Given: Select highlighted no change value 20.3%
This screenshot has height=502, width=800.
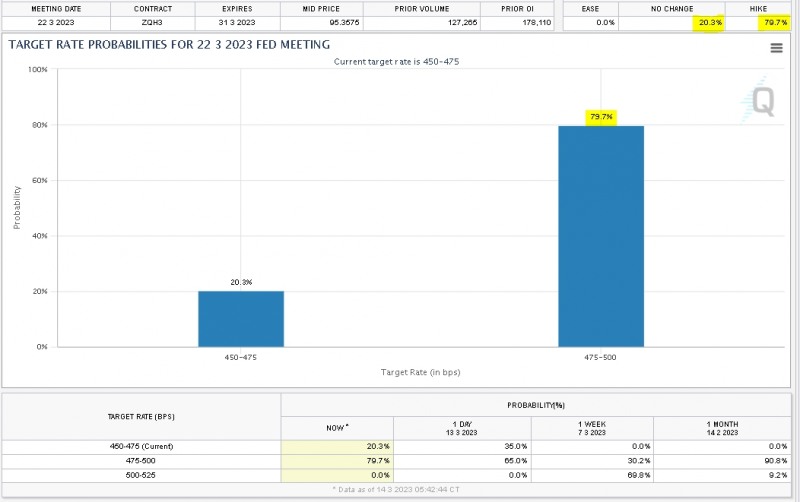Looking at the screenshot, I should tap(710, 22).
